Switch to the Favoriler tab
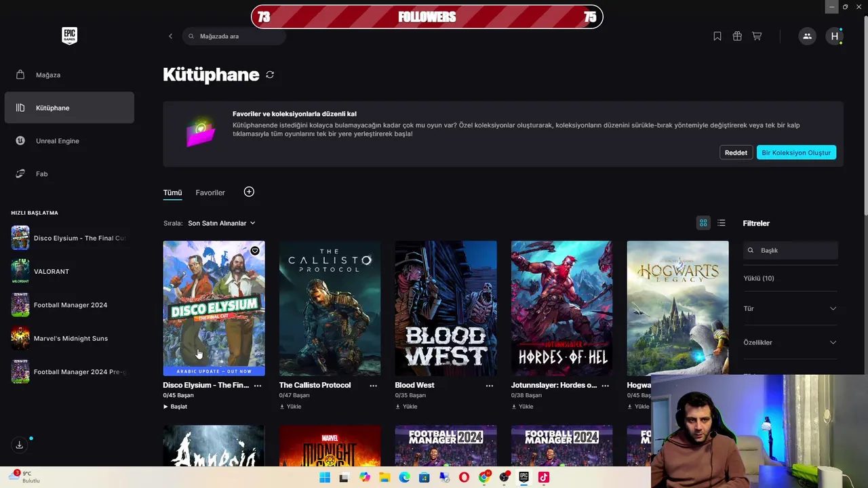Screen dimensions: 868x488 (210, 192)
